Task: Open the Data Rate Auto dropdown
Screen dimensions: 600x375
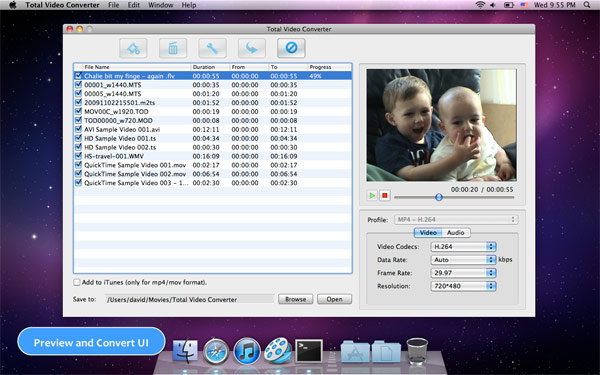Action: pyautogui.click(x=463, y=260)
